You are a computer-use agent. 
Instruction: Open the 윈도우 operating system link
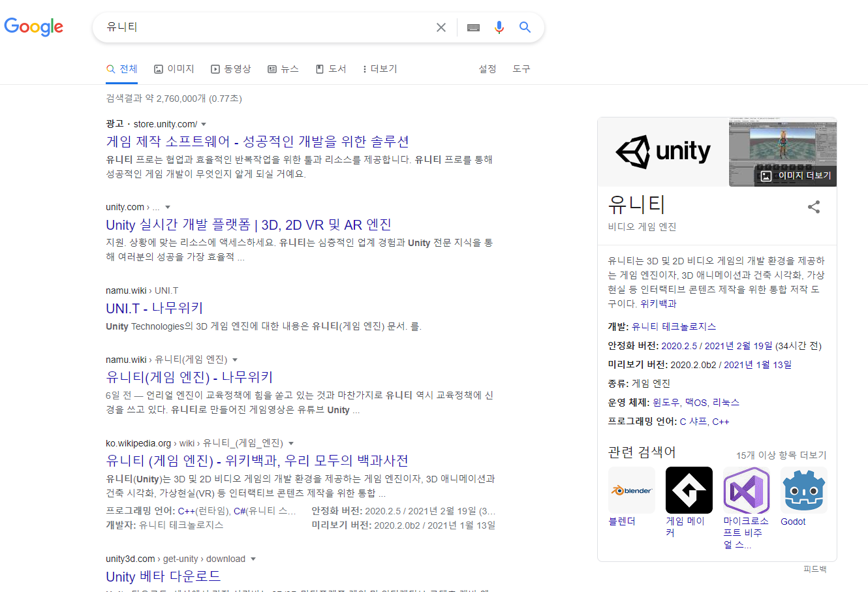666,403
